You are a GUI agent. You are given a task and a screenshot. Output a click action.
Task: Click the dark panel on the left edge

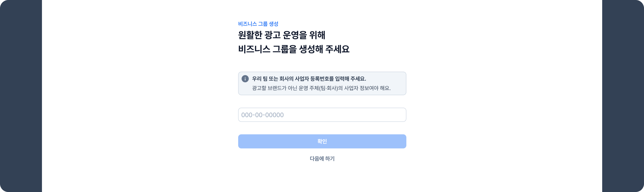tap(21, 96)
